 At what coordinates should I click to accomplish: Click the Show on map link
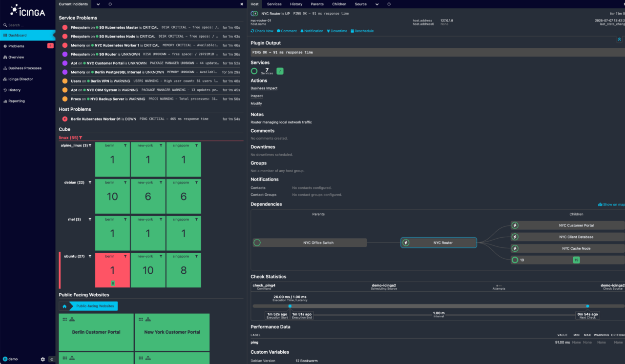(x=611, y=204)
